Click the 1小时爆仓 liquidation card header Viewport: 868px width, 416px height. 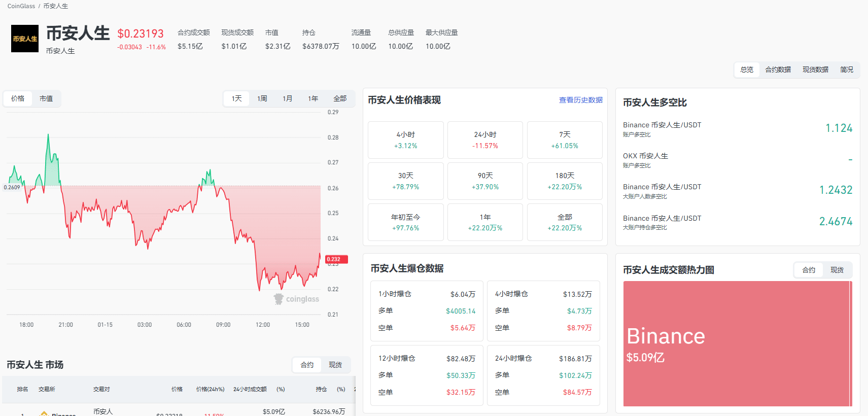click(x=395, y=294)
